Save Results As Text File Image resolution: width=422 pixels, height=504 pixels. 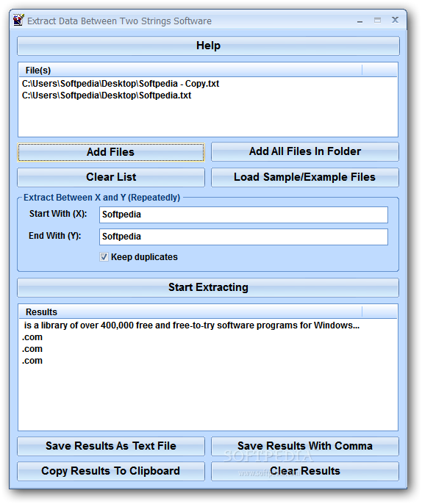[111, 446]
